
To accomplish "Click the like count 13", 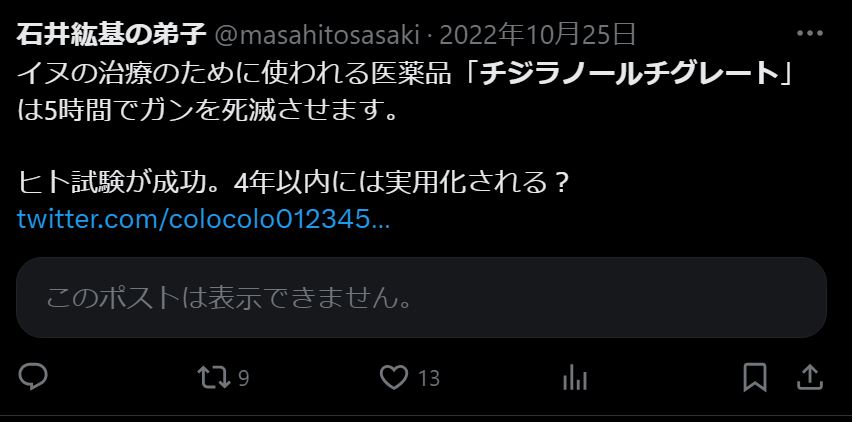I will click(429, 378).
